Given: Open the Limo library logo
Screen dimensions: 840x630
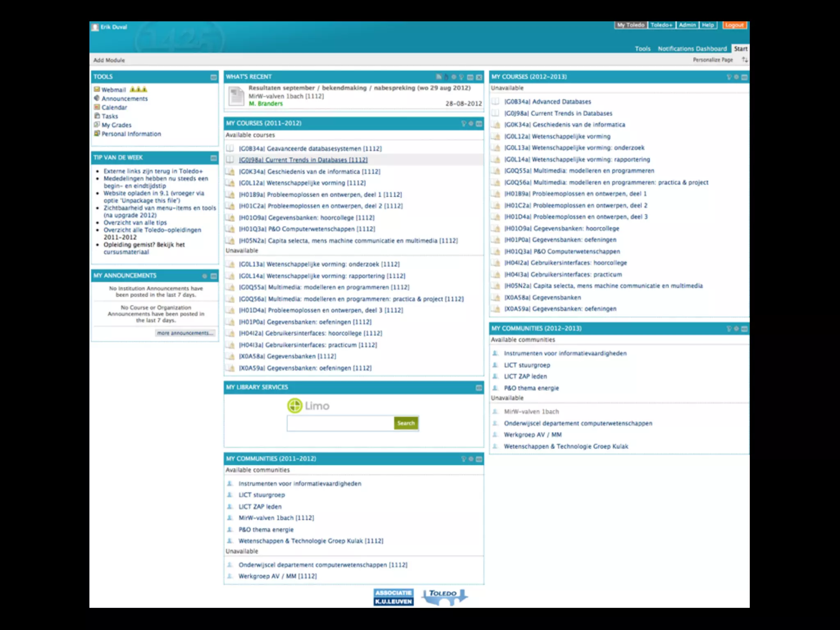Looking at the screenshot, I should point(308,406).
